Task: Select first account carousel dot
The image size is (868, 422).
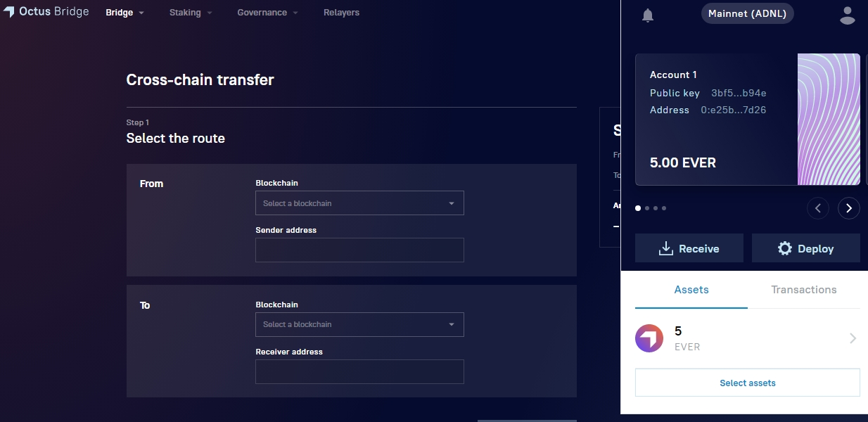Action: (x=638, y=208)
